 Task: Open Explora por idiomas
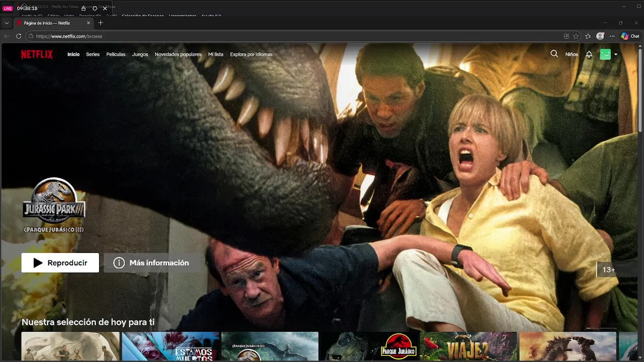click(251, 54)
